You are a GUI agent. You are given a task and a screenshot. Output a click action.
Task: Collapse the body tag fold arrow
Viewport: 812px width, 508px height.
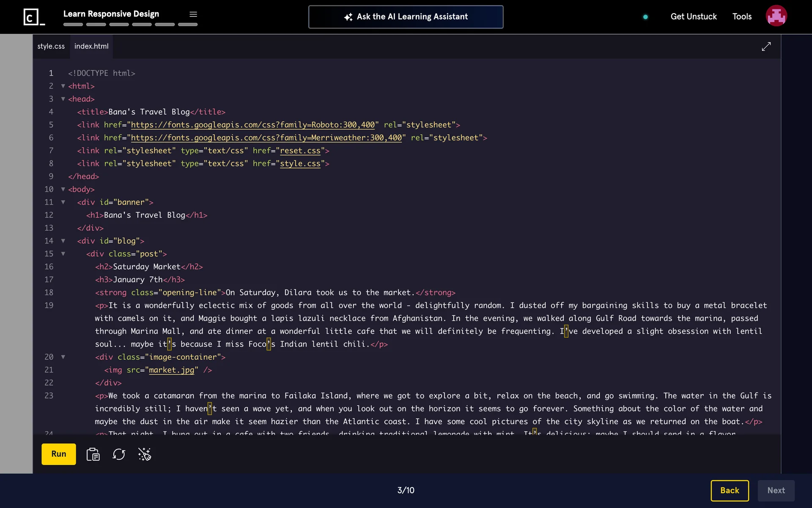point(63,189)
